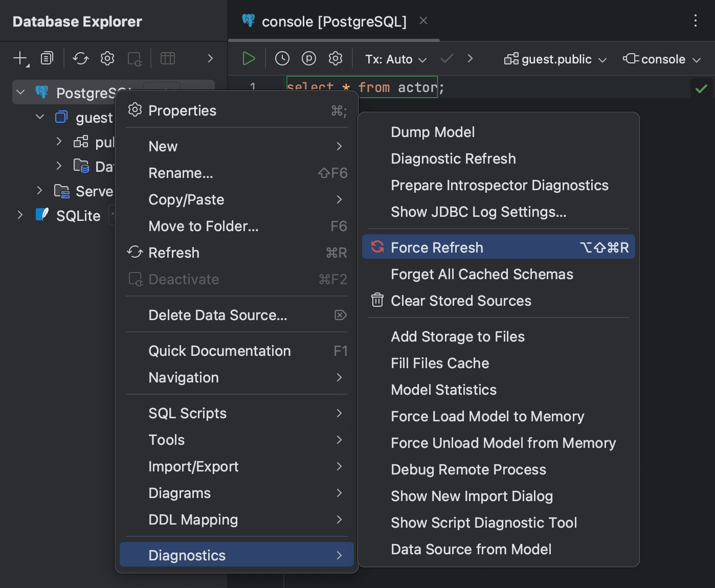The height and width of the screenshot is (588, 715).
Task: Select Force Refresh from the Diagnostics submenu
Action: 436,247
